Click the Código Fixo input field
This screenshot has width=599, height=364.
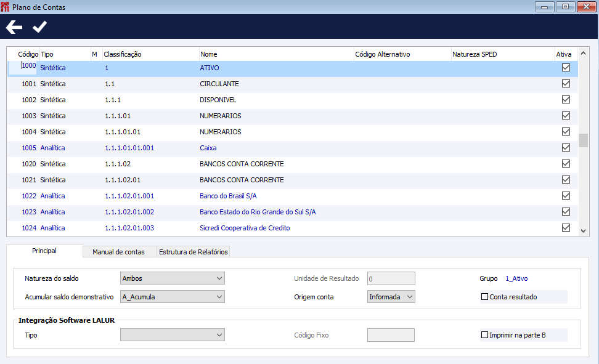click(391, 335)
